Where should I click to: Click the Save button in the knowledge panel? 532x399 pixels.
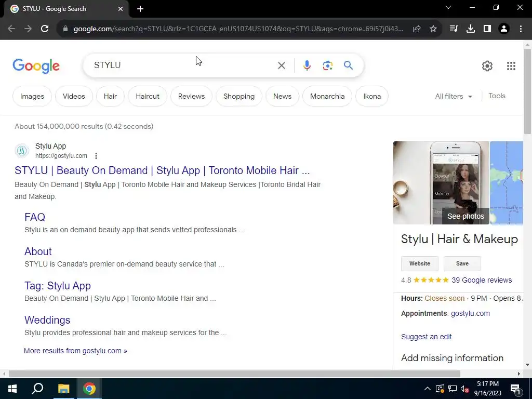(462, 263)
